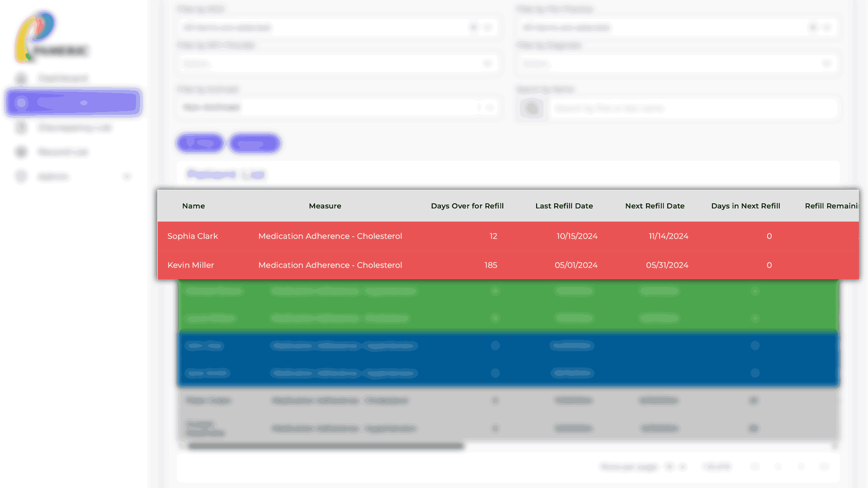This screenshot has height=488, width=868.
Task: Click the table's horizontal scrollbar thumb
Action: (x=325, y=446)
